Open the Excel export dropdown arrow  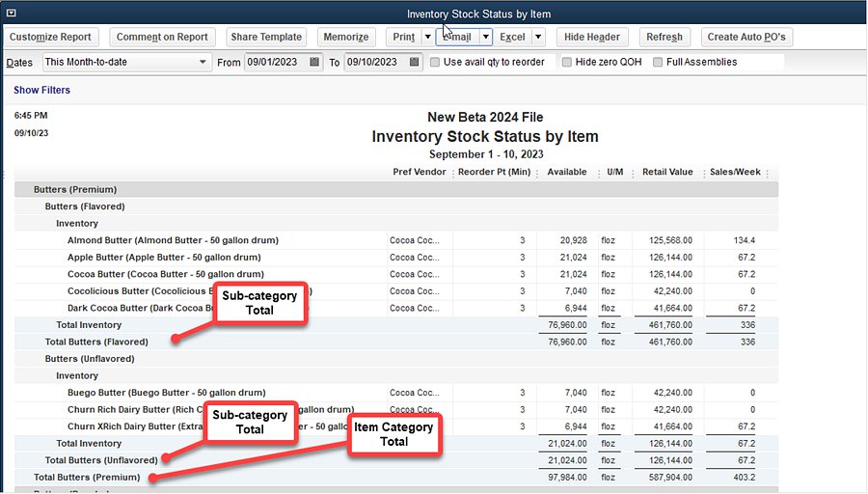(537, 37)
